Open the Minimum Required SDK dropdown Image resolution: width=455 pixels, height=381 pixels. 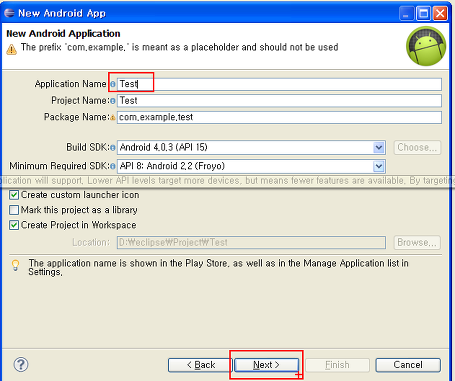(x=378, y=166)
